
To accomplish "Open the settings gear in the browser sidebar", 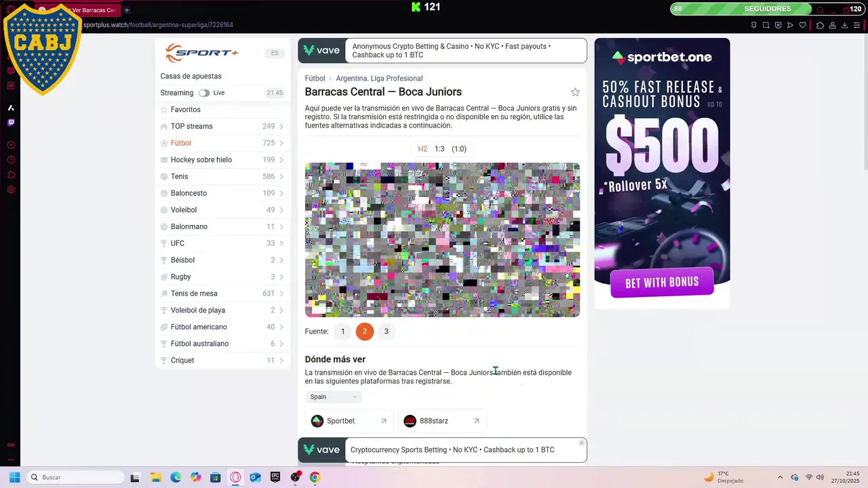I will [11, 190].
